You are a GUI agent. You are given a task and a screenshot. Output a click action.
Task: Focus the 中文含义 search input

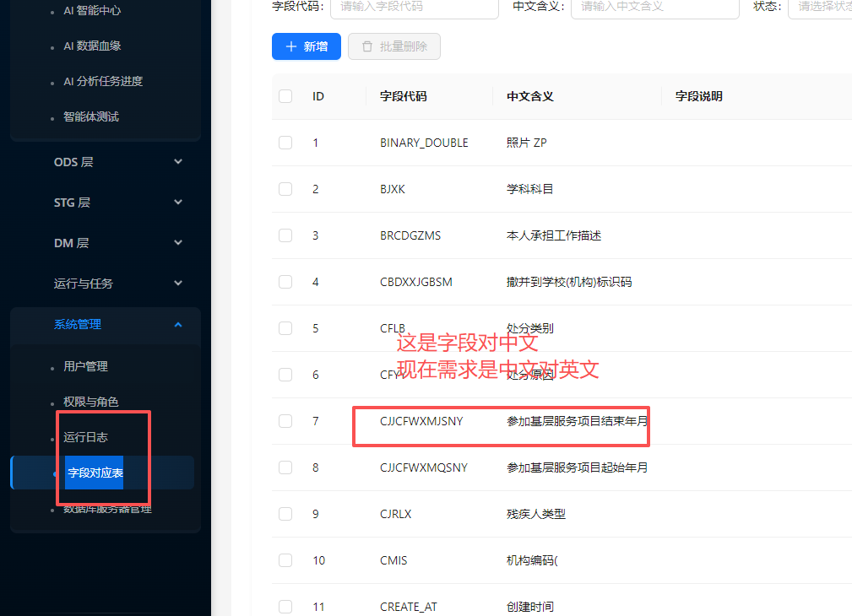click(654, 7)
